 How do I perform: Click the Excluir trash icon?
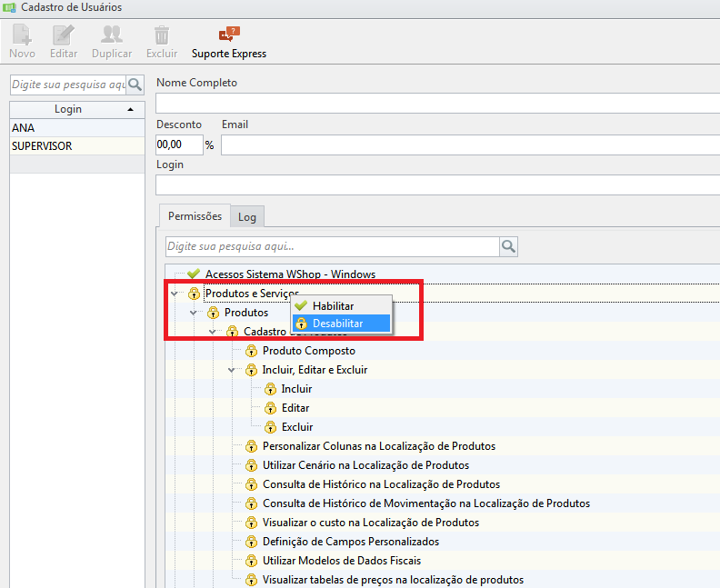click(162, 35)
